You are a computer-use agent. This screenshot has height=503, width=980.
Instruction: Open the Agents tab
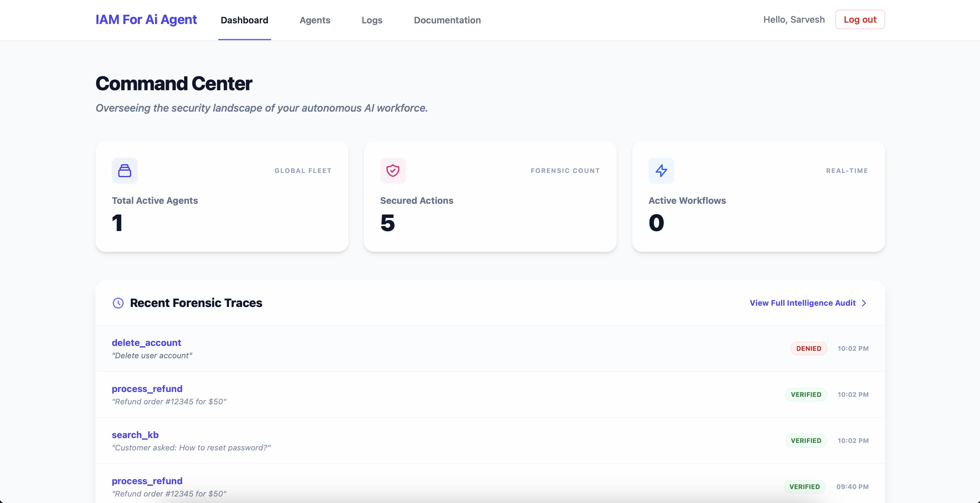click(x=315, y=20)
